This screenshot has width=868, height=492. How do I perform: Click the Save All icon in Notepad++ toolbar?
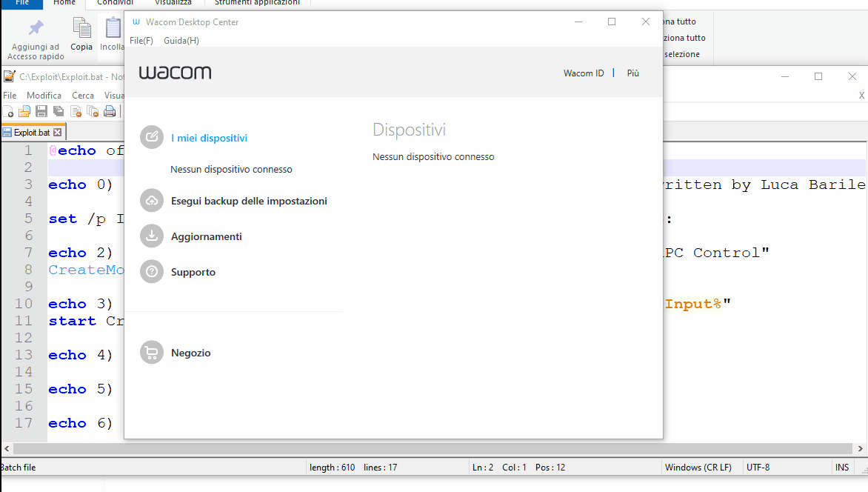[58, 111]
